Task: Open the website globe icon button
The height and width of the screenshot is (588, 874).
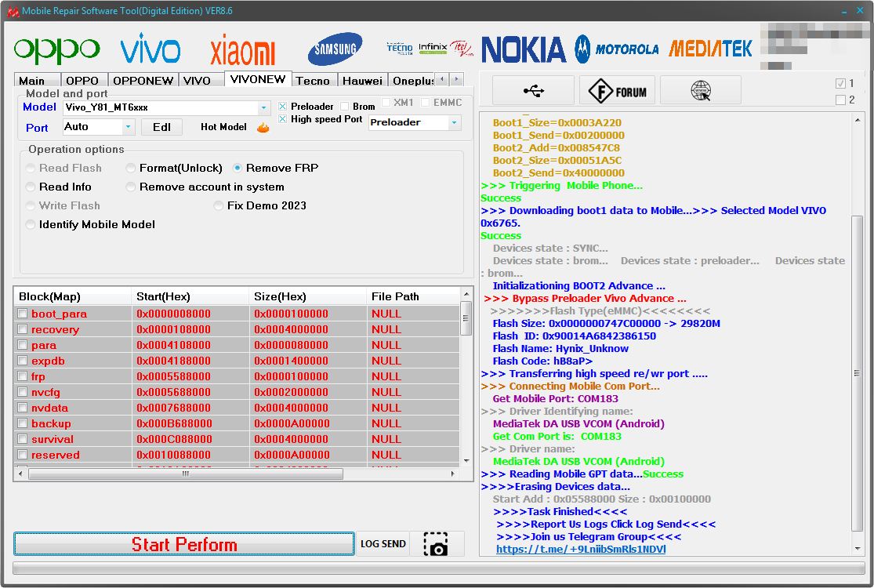Action: [701, 90]
